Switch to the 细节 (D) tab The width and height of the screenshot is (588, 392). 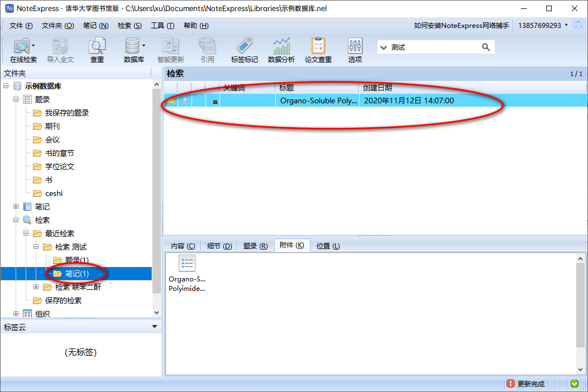[x=219, y=246]
